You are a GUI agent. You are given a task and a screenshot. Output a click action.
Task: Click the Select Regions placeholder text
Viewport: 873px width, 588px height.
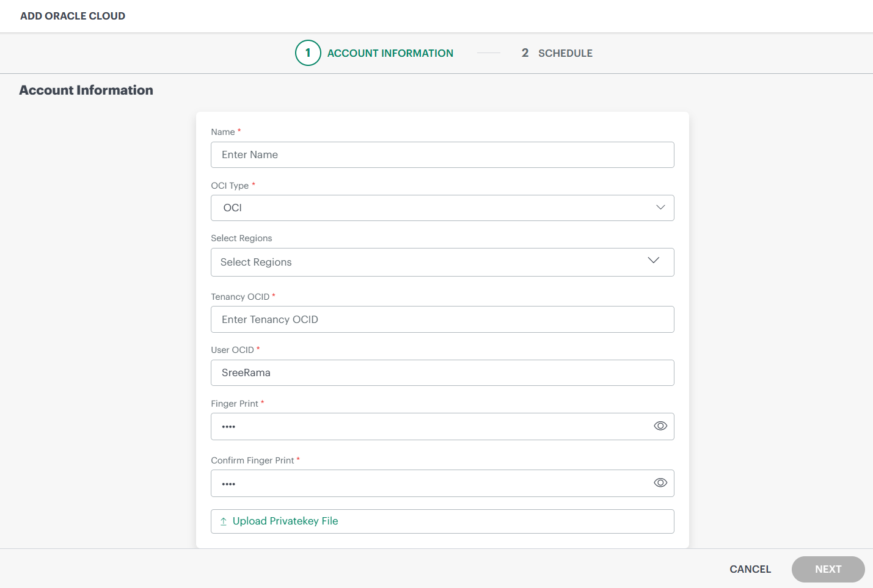[256, 262]
